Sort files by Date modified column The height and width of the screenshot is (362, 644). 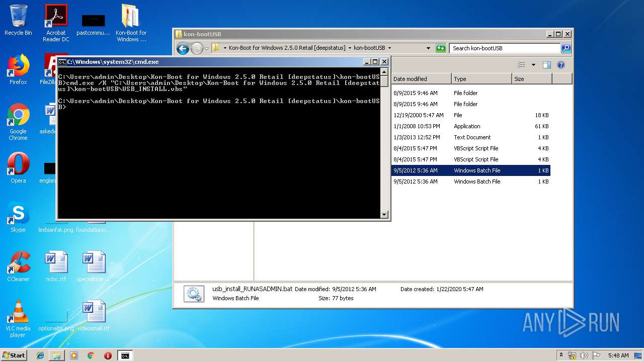pyautogui.click(x=421, y=79)
